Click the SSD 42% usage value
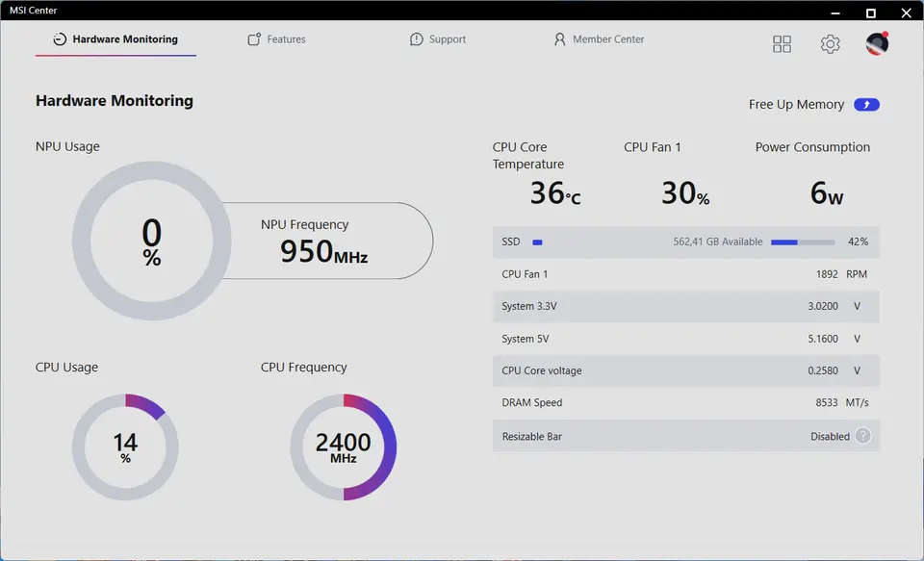Viewport: 924px width, 561px height. click(858, 242)
